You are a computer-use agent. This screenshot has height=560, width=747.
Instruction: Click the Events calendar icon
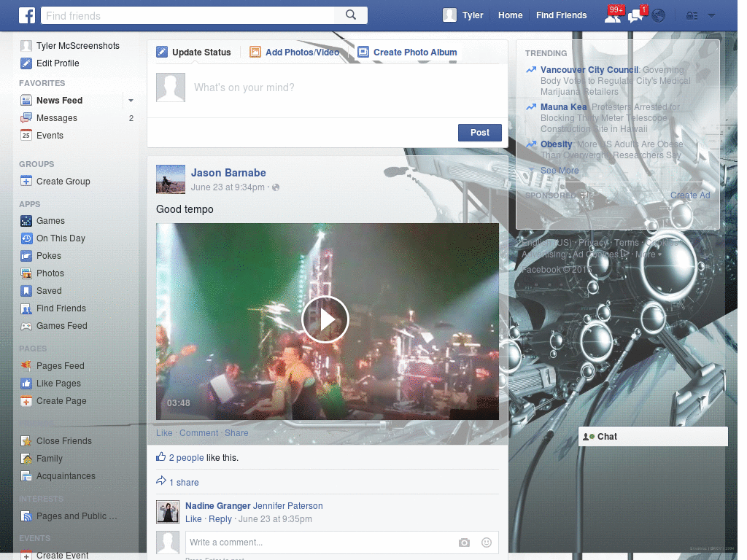(26, 135)
